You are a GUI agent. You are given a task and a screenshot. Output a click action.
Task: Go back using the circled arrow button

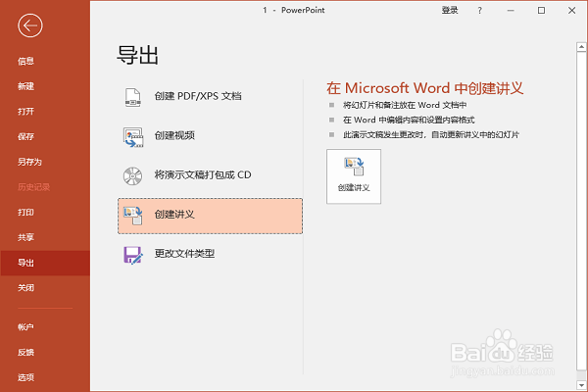[30, 25]
